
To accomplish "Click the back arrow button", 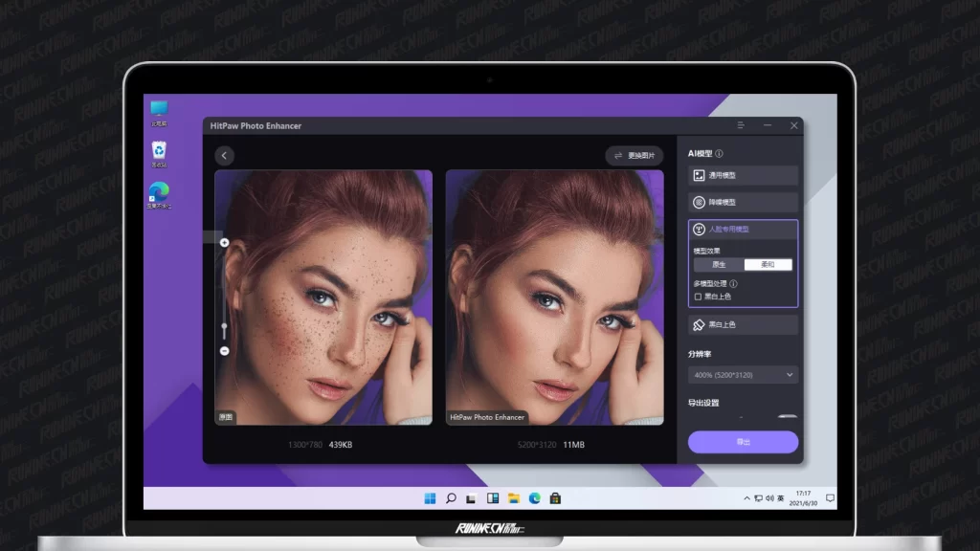I will (x=224, y=155).
